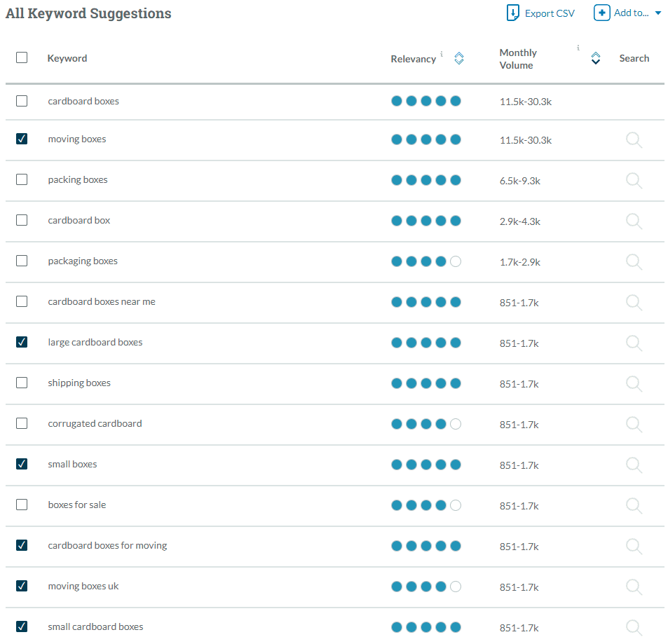Open the Add to... dropdown
The width and height of the screenshot is (668, 644).
point(628,13)
